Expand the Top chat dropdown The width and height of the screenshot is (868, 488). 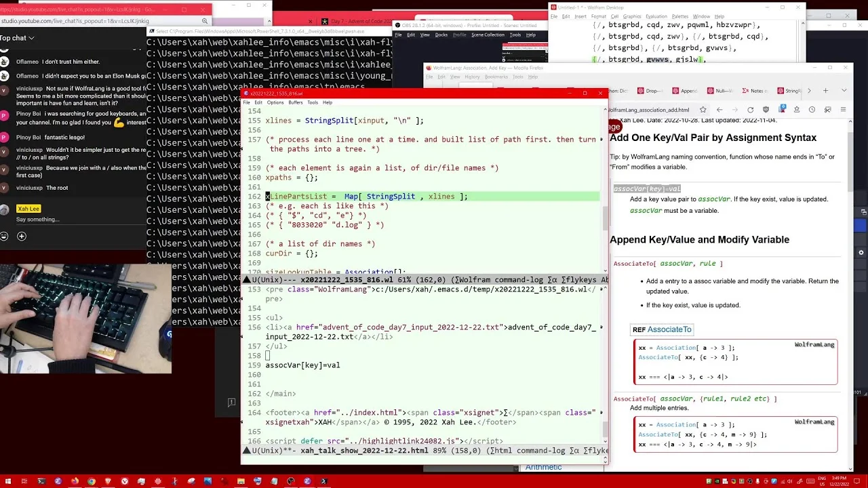pyautogui.click(x=17, y=38)
